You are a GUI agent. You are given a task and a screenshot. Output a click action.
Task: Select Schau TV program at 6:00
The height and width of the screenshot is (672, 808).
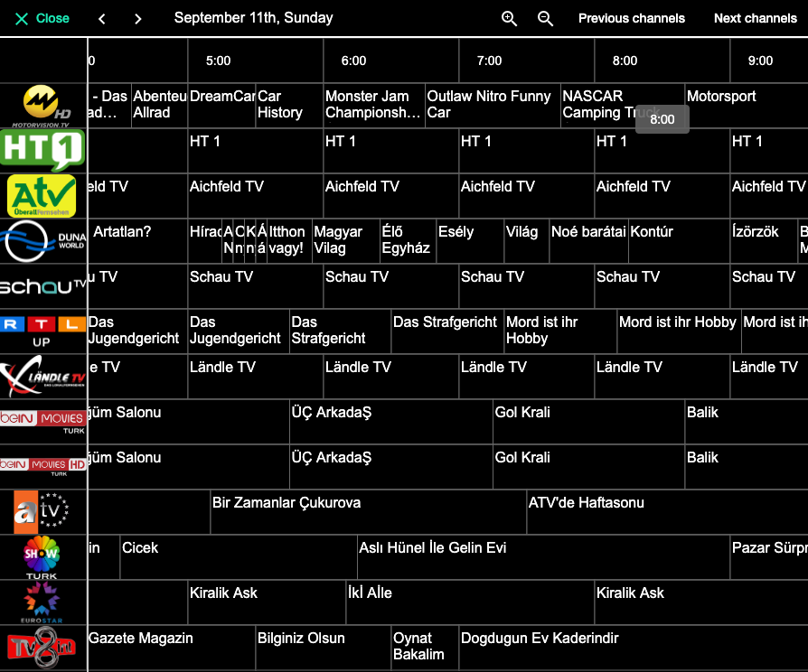click(x=391, y=286)
